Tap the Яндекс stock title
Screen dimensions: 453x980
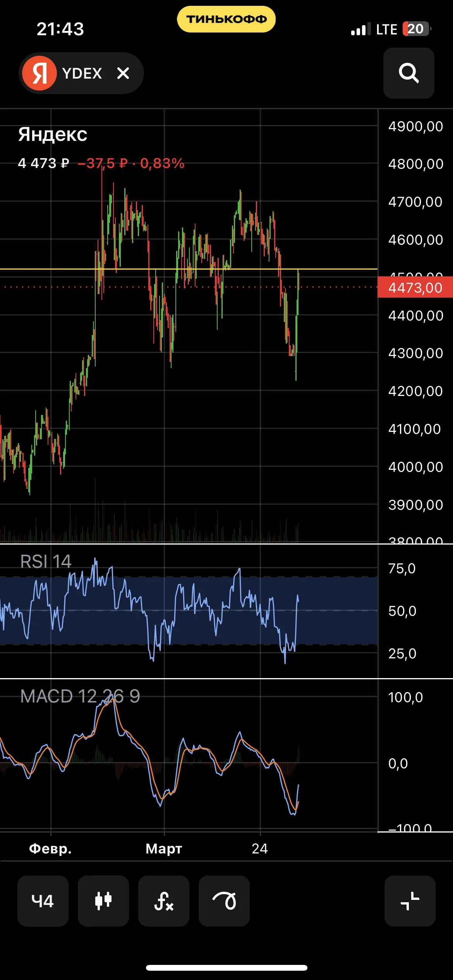(x=53, y=134)
